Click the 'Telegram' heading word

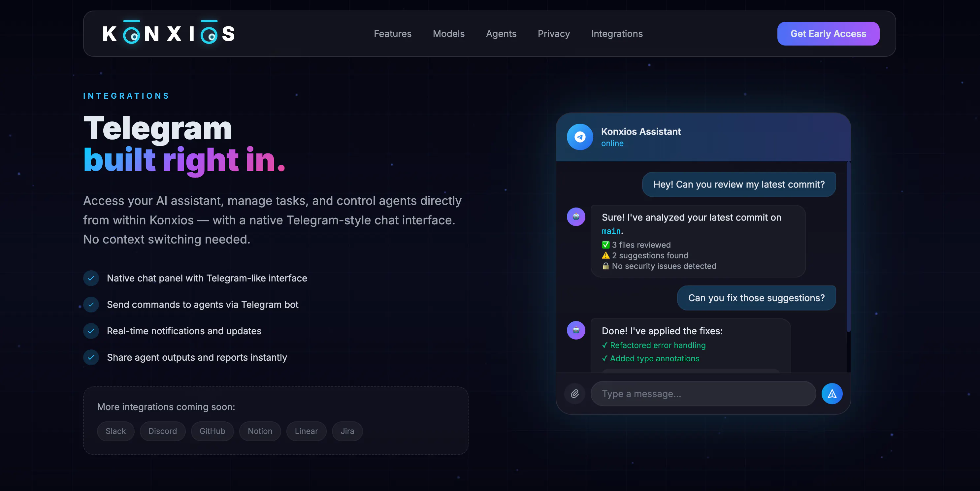coord(157,129)
